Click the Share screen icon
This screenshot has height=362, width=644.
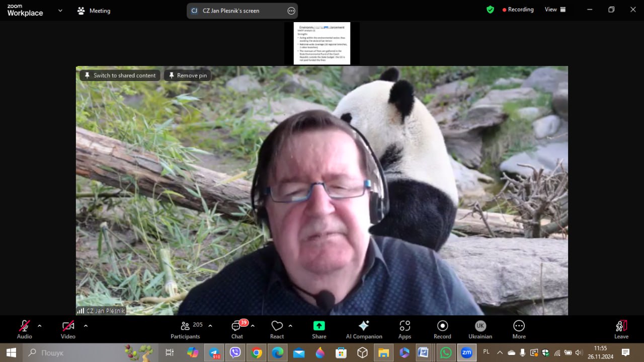[x=319, y=329]
